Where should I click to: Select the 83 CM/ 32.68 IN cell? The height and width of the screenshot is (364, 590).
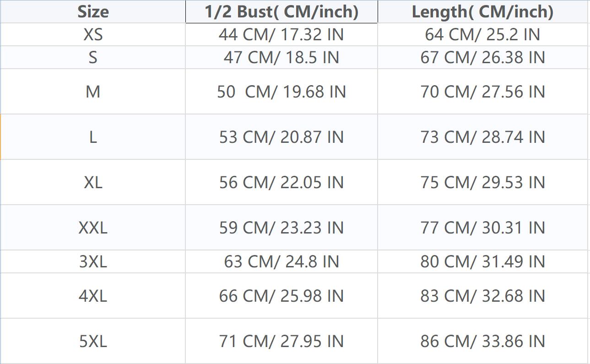coord(482,296)
